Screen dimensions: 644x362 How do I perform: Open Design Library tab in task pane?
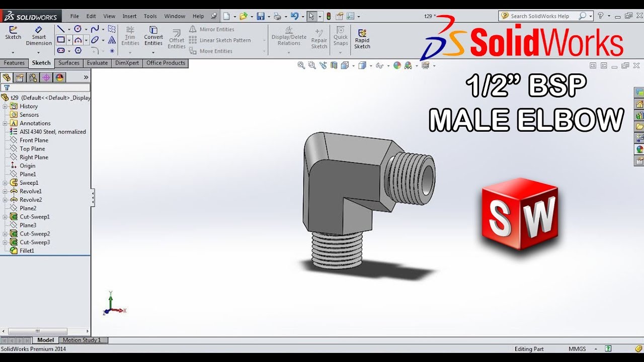click(639, 115)
